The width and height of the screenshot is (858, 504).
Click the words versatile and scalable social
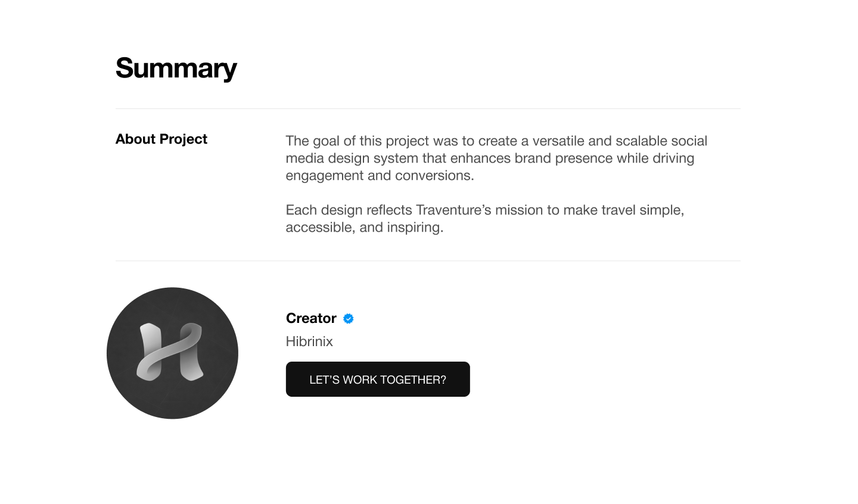620,141
